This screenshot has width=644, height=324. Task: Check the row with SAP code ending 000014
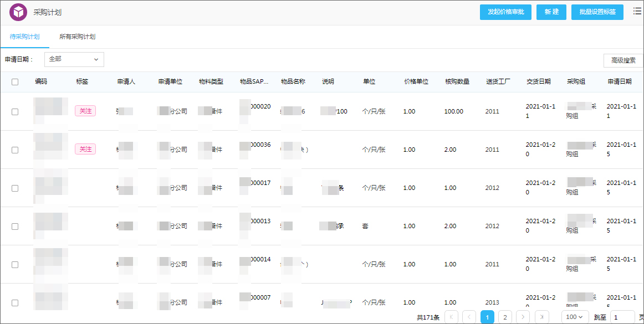pyautogui.click(x=15, y=264)
